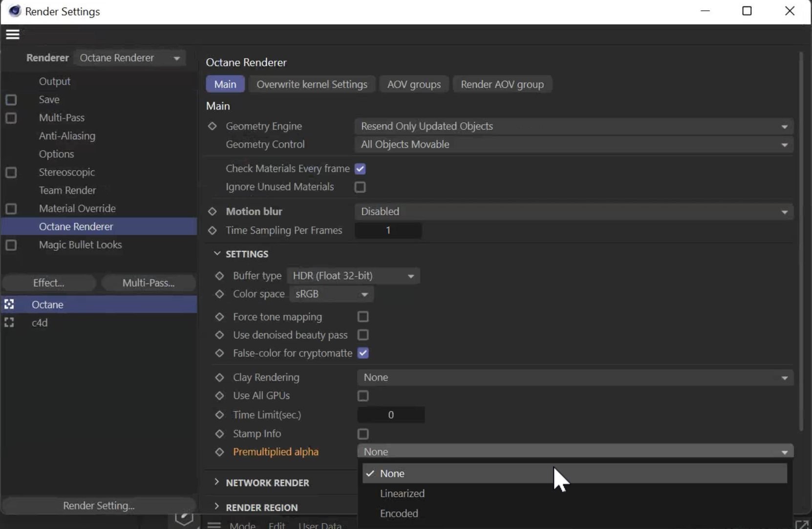The height and width of the screenshot is (529, 812).
Task: Open the hamburger menu in Render Settings
Action: click(13, 34)
